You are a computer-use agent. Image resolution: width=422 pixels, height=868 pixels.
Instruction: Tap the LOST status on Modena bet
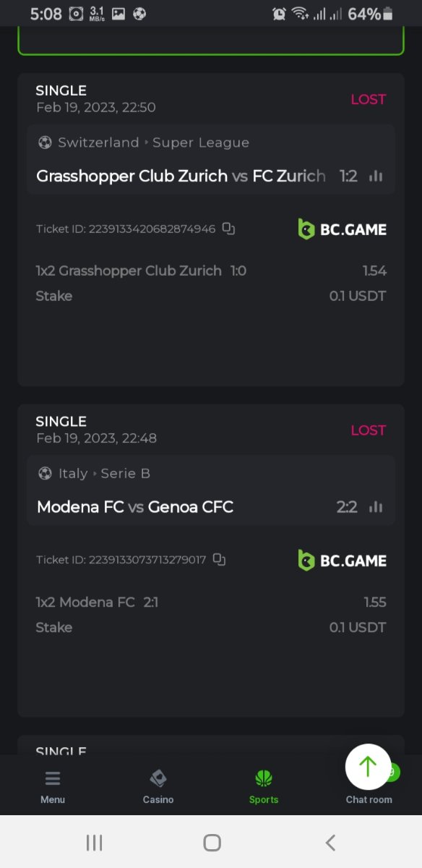coord(369,430)
